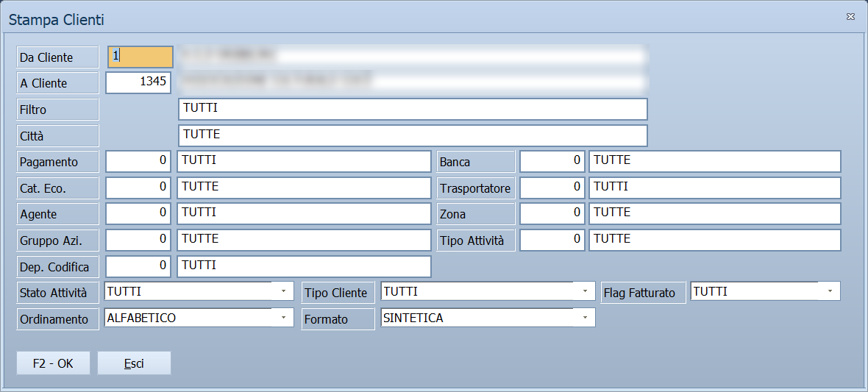The image size is (868, 392).
Task: Click the Città text field
Action: 413,135
